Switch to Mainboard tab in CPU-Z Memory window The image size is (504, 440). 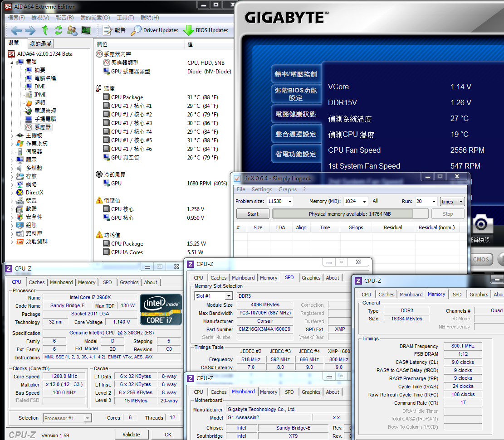pyautogui.click(x=411, y=295)
